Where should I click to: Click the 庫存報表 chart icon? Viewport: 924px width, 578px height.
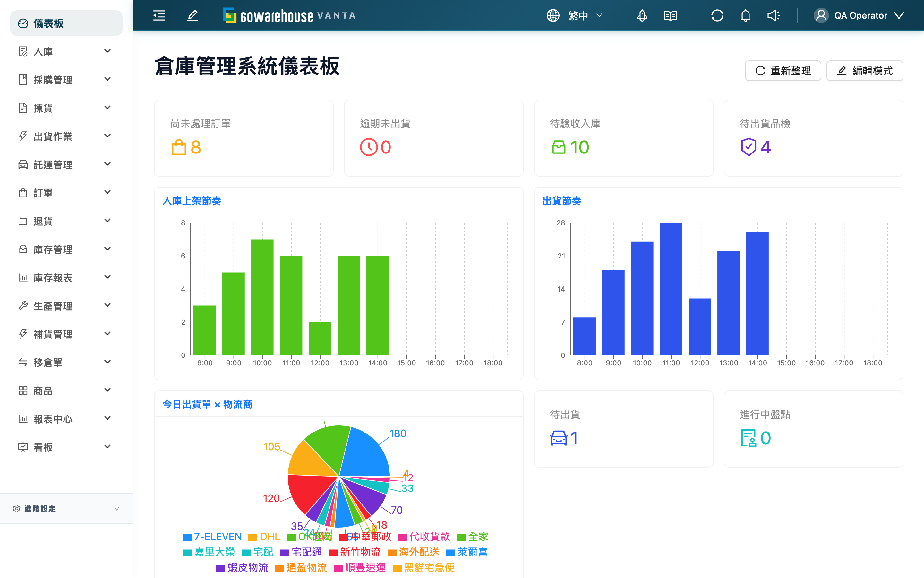coord(23,277)
